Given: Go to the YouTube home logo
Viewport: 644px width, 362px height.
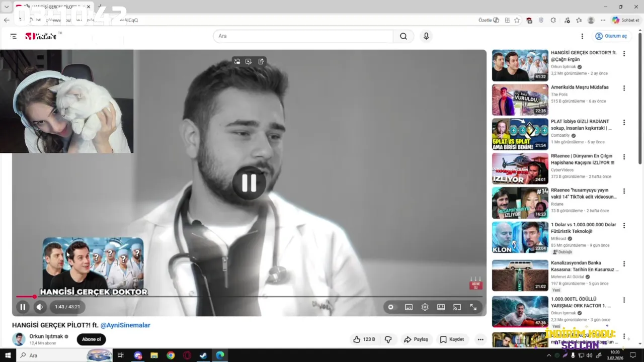Looking at the screenshot, I should [41, 36].
